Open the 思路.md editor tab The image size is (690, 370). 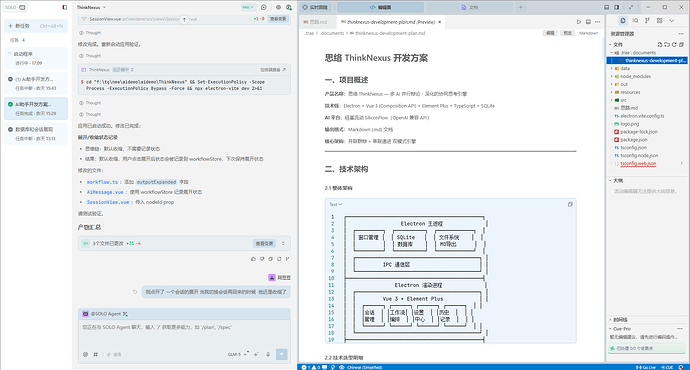(x=316, y=22)
